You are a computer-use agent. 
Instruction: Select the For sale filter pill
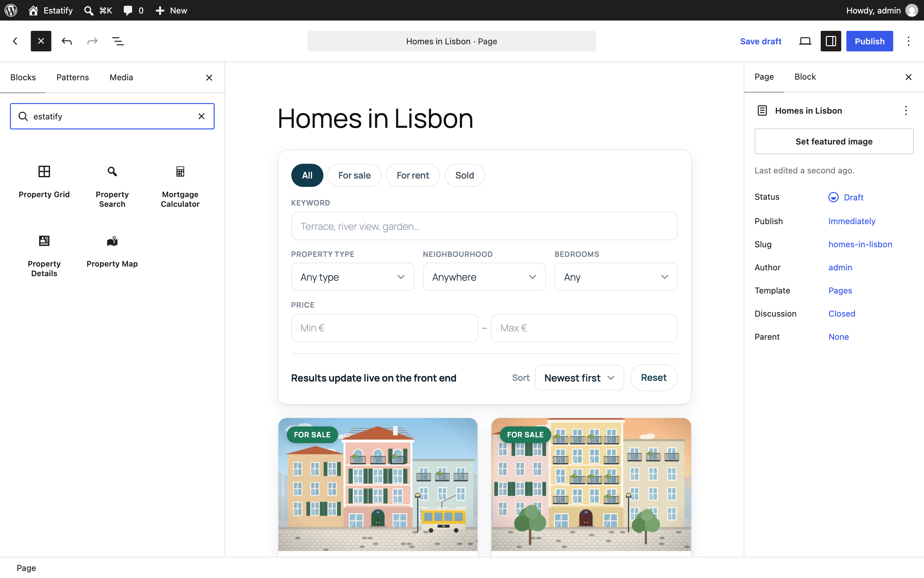(x=354, y=175)
